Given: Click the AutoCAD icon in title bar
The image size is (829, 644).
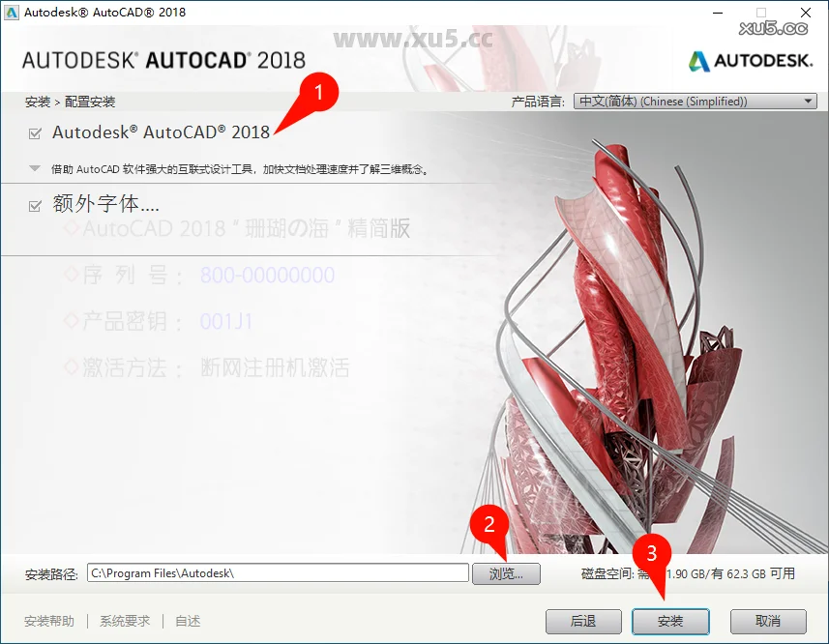Looking at the screenshot, I should (12, 13).
